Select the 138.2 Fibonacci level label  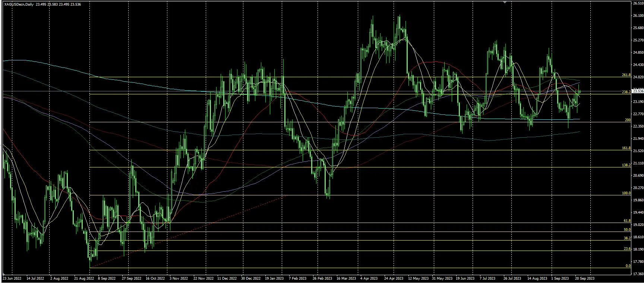(x=626, y=165)
